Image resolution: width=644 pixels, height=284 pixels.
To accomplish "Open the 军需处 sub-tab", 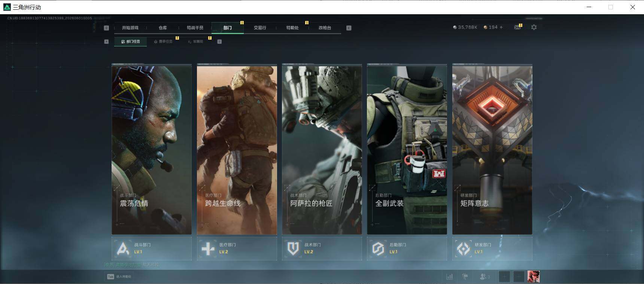I will (195, 42).
